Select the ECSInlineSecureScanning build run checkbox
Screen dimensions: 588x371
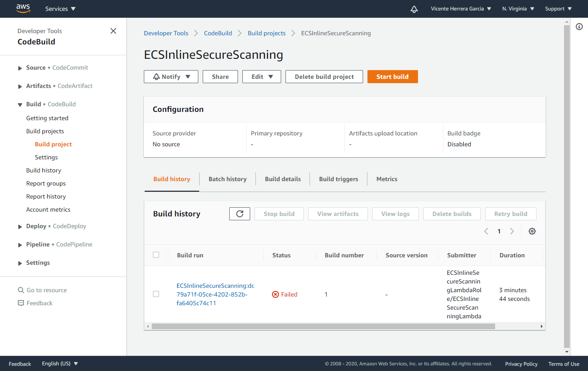156,294
